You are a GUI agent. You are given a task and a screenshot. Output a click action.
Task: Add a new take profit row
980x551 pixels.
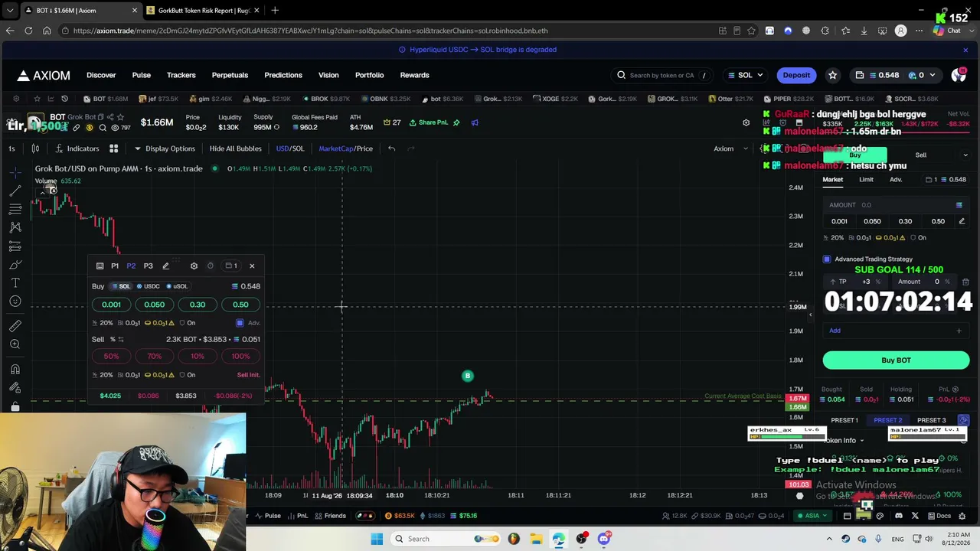(x=896, y=331)
